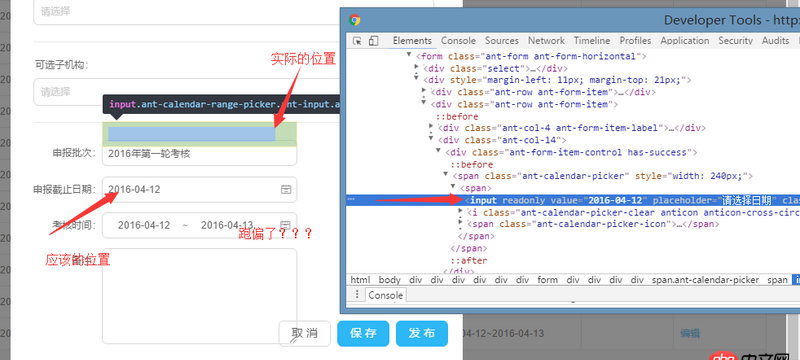Click inside the large 备注 textarea
800x360 pixels.
199,296
